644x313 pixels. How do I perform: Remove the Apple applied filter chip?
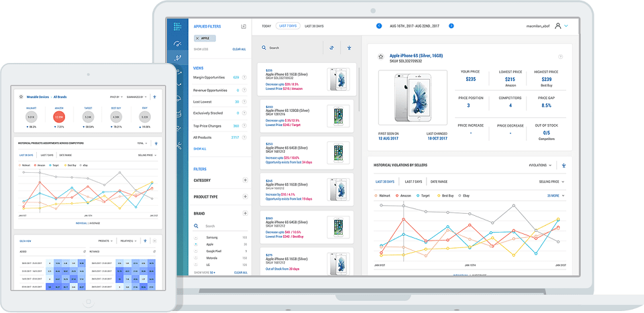pos(197,38)
